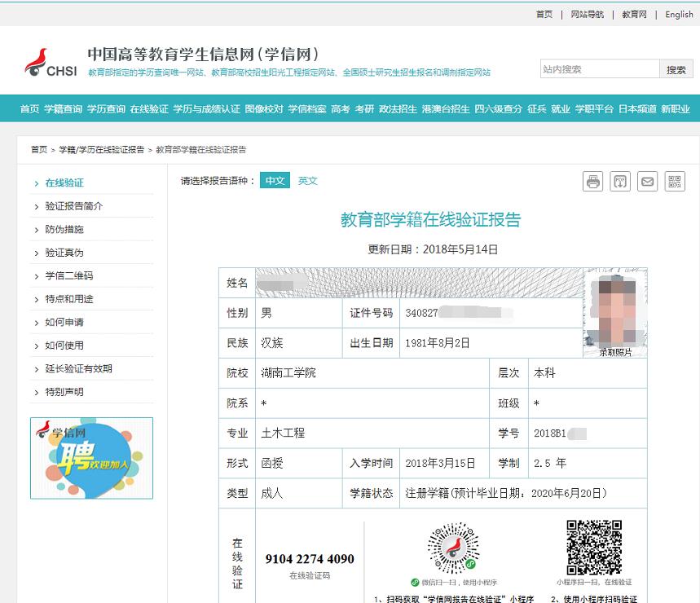Open 政法招生 navigation item

398,109
